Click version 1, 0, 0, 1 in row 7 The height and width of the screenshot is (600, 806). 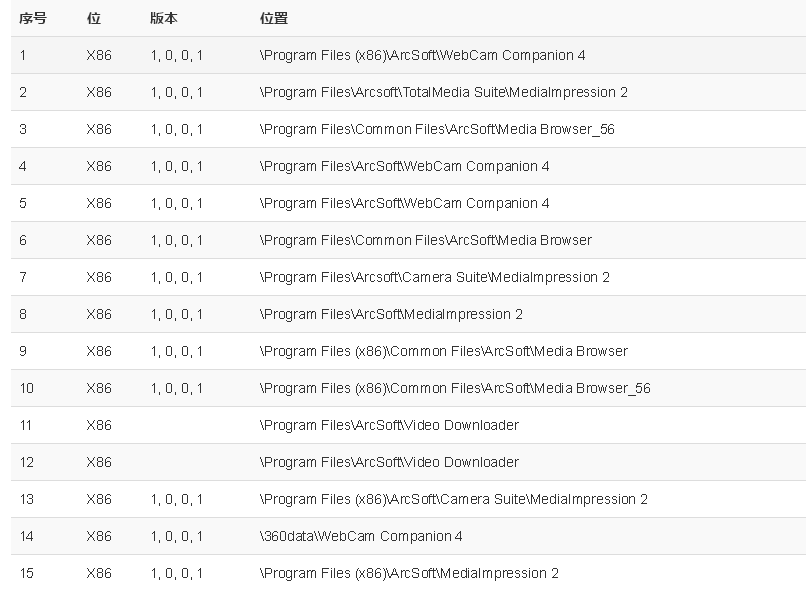(177, 277)
